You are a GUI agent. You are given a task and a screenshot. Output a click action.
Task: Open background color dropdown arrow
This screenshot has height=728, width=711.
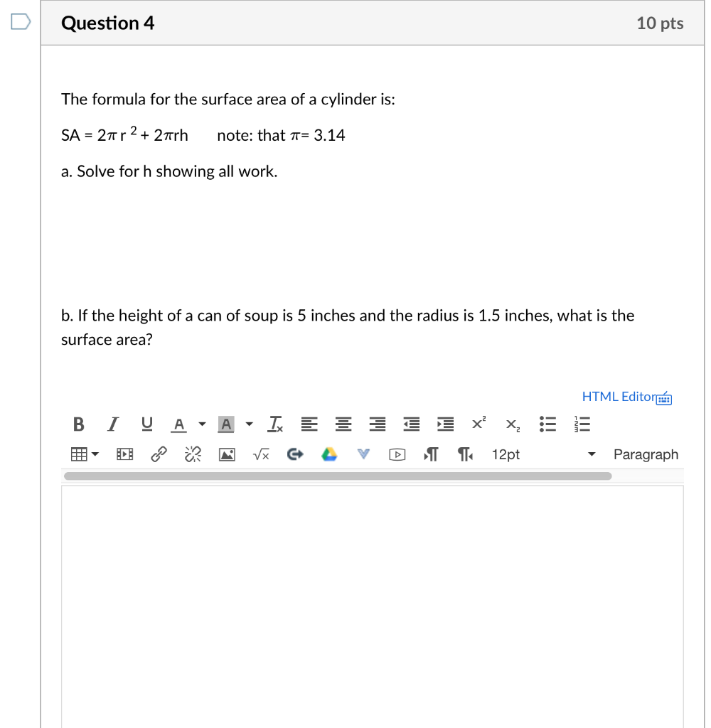(250, 424)
